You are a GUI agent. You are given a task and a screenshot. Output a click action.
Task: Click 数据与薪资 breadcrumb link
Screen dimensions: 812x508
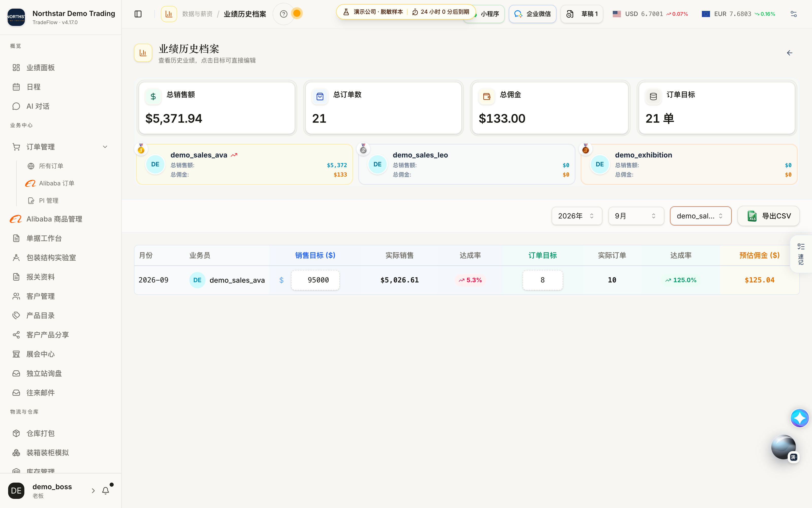(197, 14)
